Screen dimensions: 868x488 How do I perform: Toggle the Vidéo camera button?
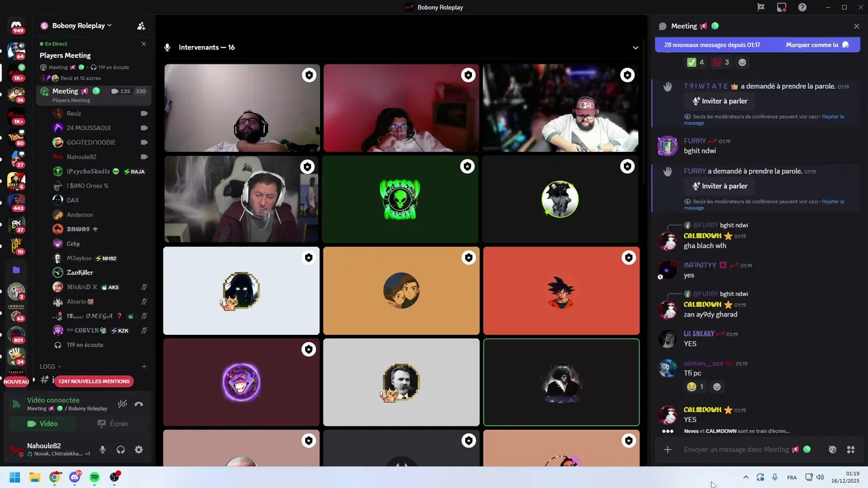click(x=43, y=424)
